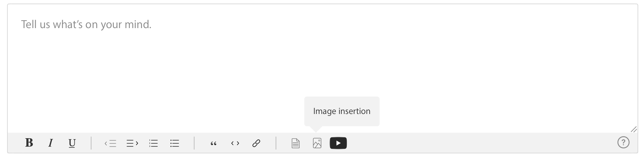
Task: Click the decrease indent icon
Action: [x=110, y=143]
